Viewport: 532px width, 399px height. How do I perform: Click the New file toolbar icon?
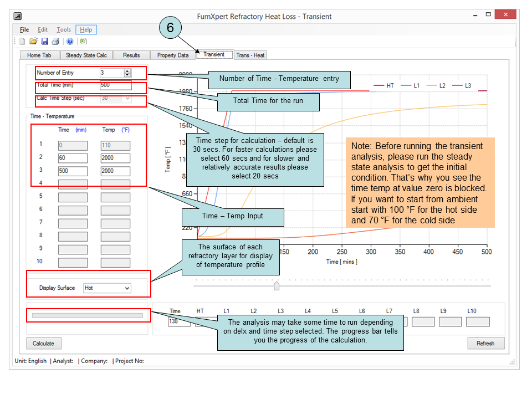pyautogui.click(x=22, y=42)
